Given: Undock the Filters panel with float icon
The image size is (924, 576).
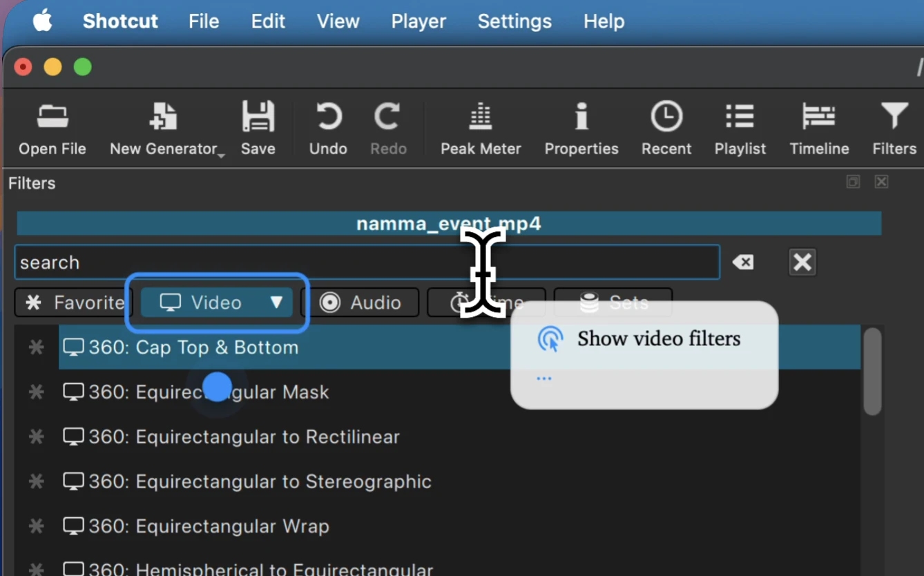Looking at the screenshot, I should point(853,182).
